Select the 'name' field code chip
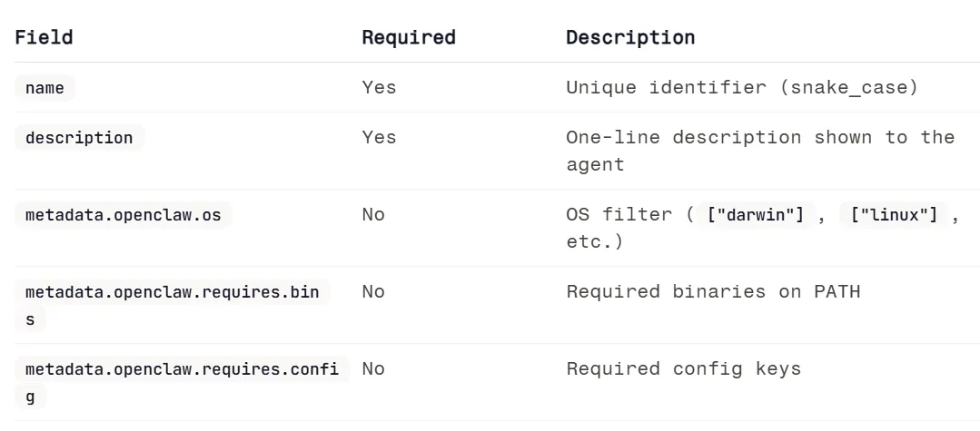980x431 pixels. [45, 88]
